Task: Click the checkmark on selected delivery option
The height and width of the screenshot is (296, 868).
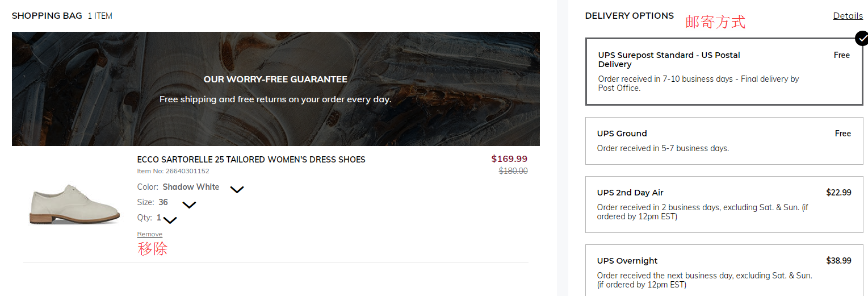Action: point(862,39)
